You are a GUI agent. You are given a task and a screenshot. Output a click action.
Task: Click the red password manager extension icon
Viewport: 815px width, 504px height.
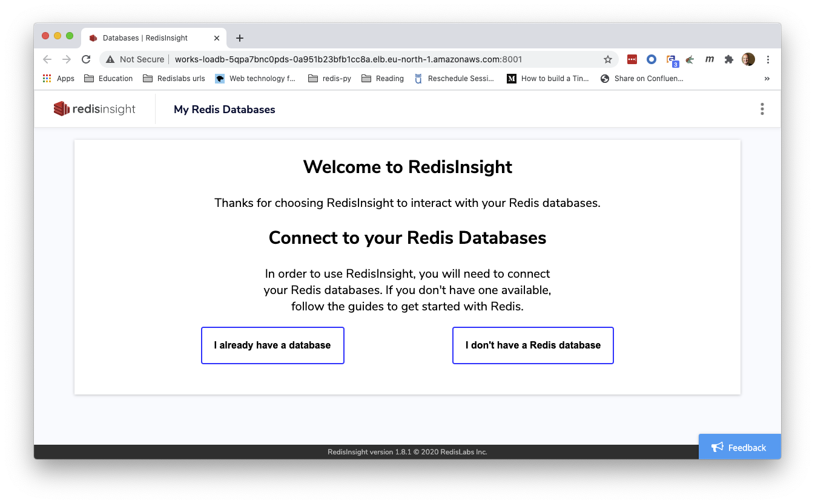(x=632, y=59)
